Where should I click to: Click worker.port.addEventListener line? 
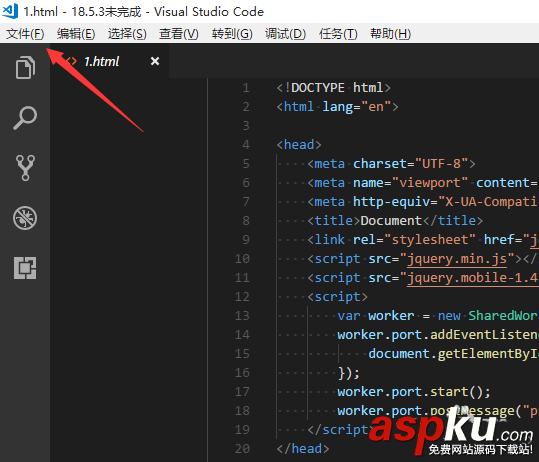pyautogui.click(x=438, y=335)
